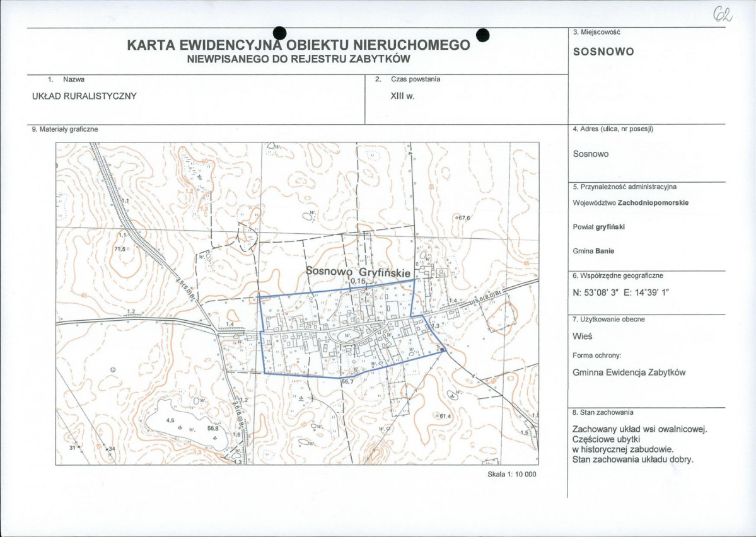Select the label '4. Adres (ulica, nr posesji)'
The width and height of the screenshot is (756, 537).
613,129
